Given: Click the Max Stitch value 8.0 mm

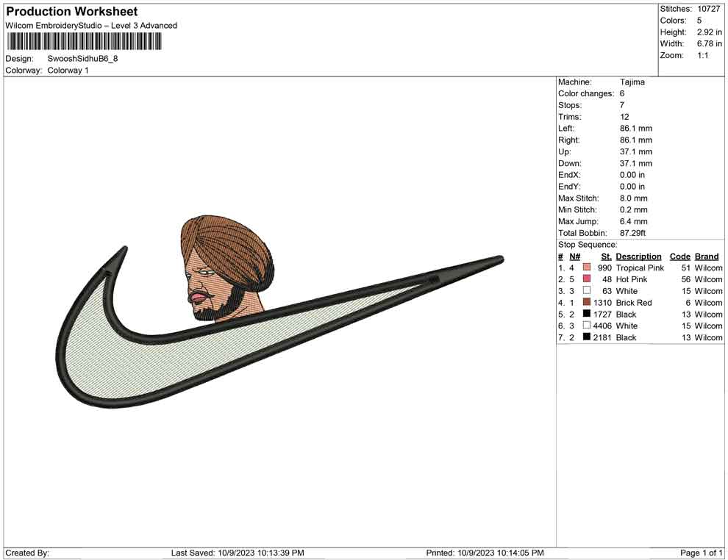Looking at the screenshot, I should [633, 198].
